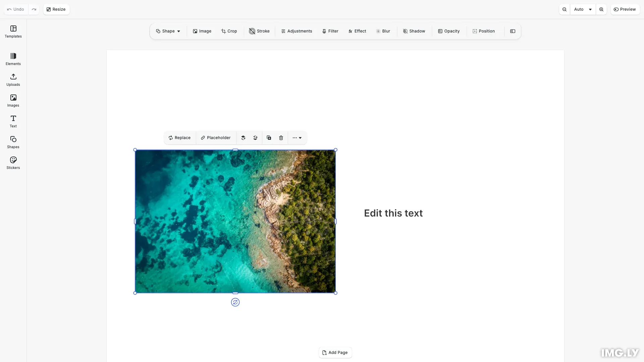Toggle Preview mode
644x362 pixels.
(x=625, y=9)
